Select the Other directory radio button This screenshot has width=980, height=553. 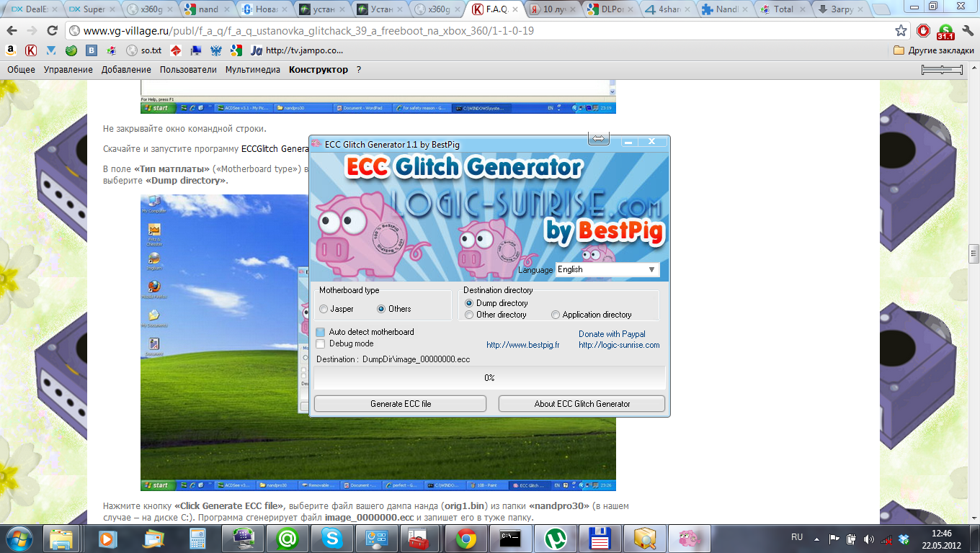[x=470, y=315]
